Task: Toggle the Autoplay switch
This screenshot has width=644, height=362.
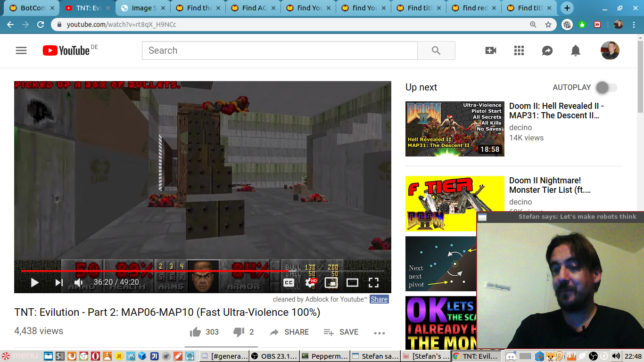Action: (x=606, y=87)
